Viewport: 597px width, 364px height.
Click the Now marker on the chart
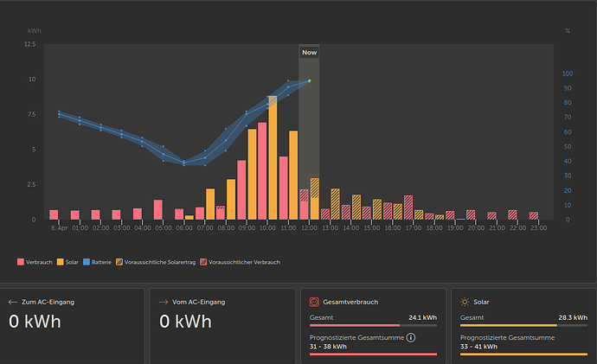pos(309,53)
